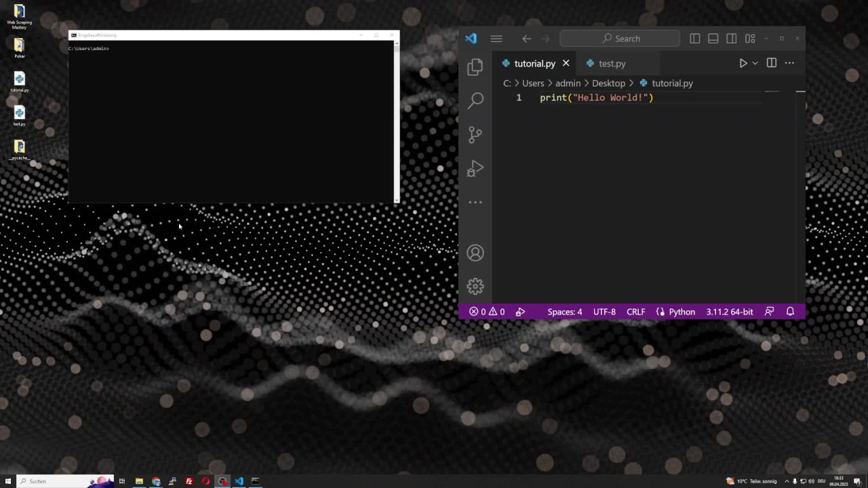Toggle the Secondary Side Bar layout button
Screen dimensions: 868x488
tap(732, 39)
